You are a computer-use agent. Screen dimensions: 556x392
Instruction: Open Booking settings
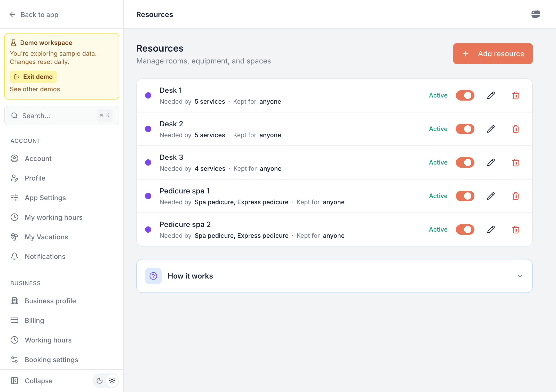pyautogui.click(x=62, y=360)
